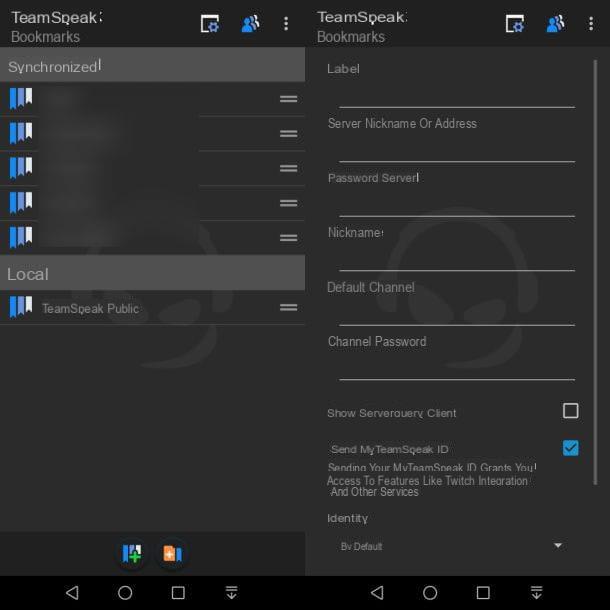This screenshot has height=610, width=610.
Task: Select second synchronized bookmark icon
Action: (x=21, y=133)
